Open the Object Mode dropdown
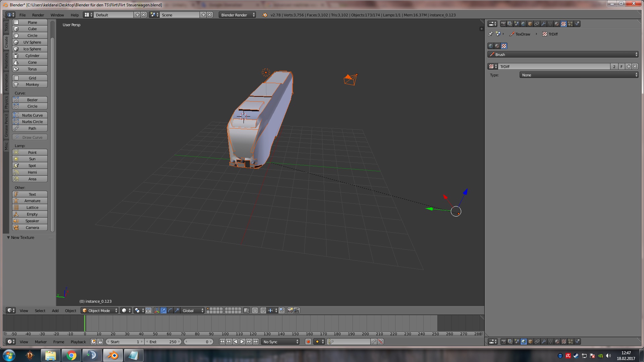This screenshot has width=644, height=362. 100,311
